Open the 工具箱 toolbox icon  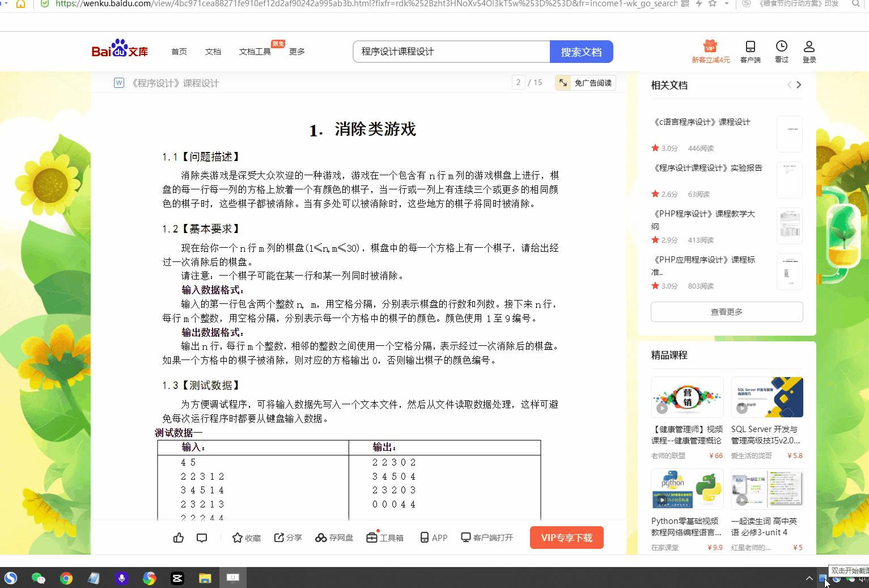coord(385,537)
